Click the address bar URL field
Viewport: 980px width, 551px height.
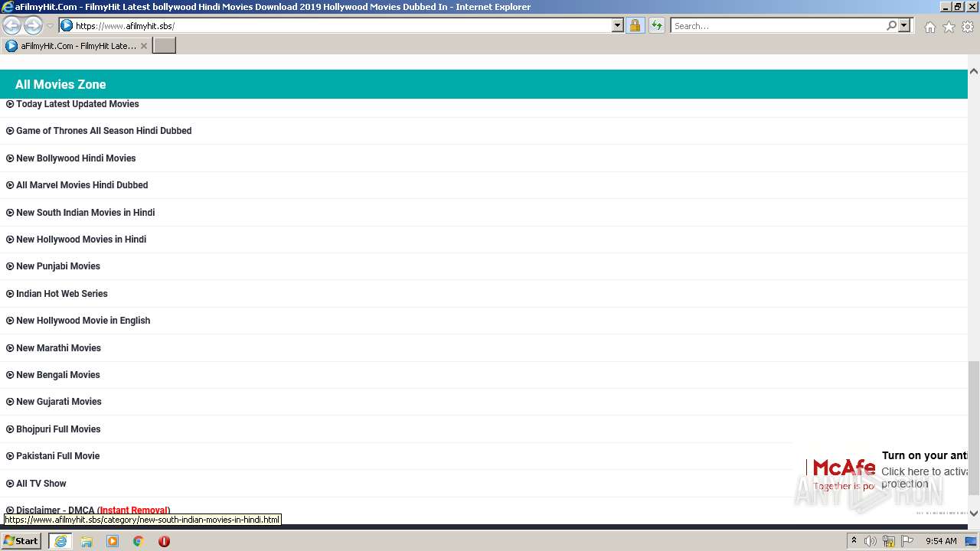(342, 25)
